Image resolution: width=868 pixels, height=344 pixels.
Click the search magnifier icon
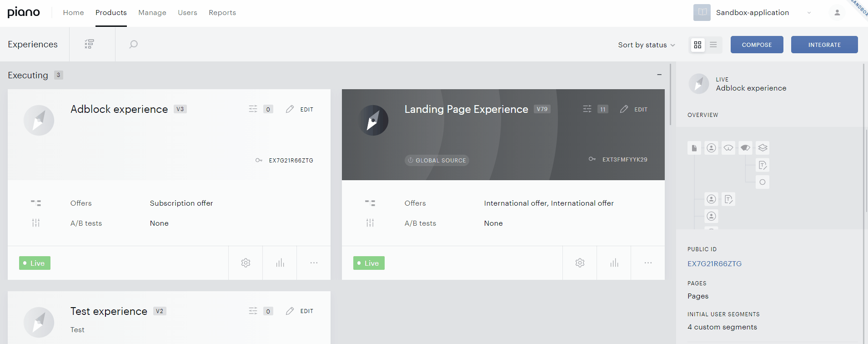point(133,44)
